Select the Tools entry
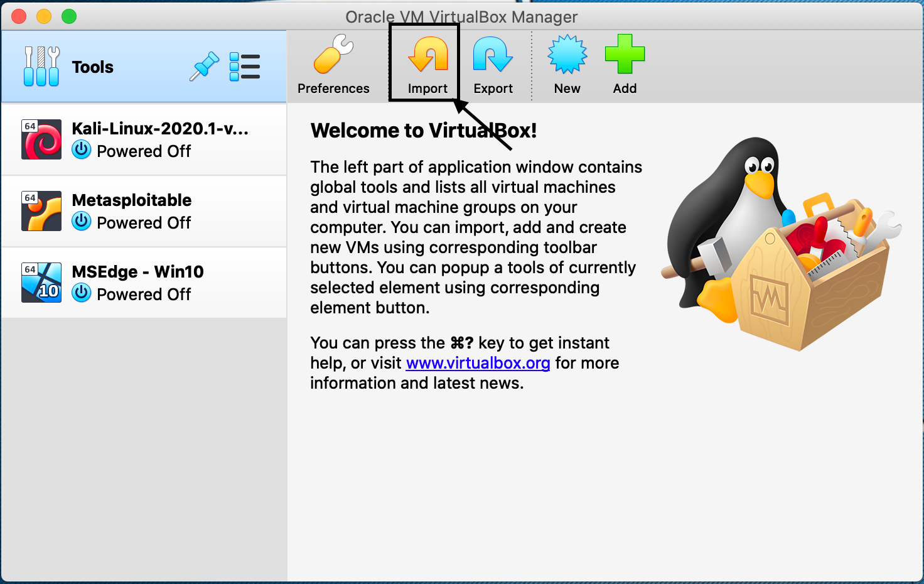The image size is (924, 584). (144, 67)
